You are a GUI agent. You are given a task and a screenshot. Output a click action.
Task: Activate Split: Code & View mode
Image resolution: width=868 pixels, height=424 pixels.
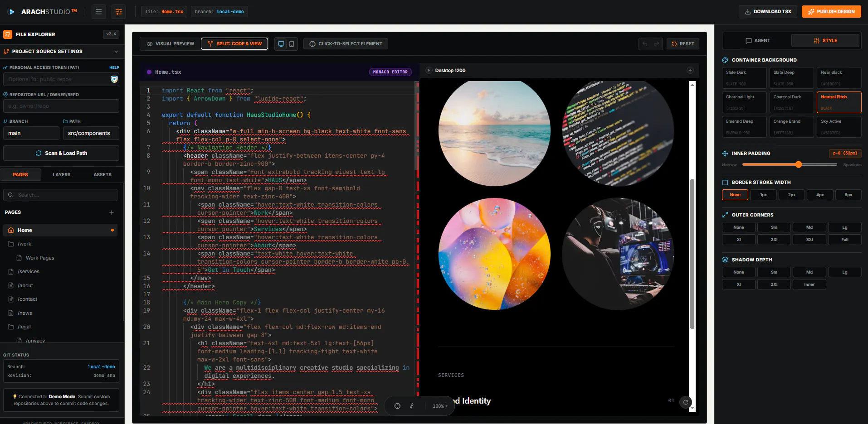click(234, 44)
